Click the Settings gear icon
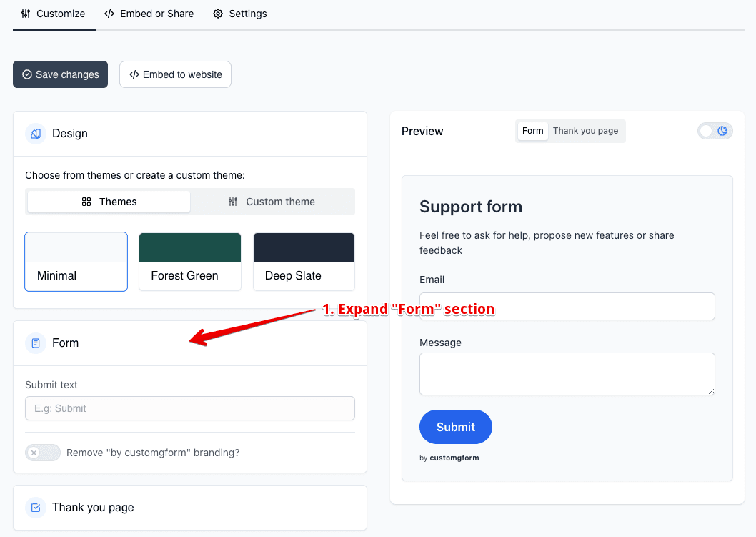Viewport: 756px width, 537px height. [218, 14]
